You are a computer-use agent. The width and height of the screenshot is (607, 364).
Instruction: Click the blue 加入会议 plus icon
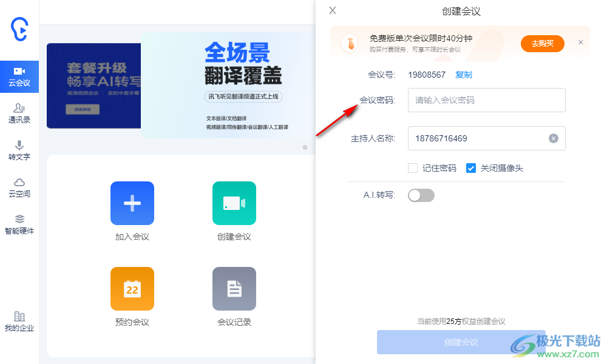(x=132, y=203)
